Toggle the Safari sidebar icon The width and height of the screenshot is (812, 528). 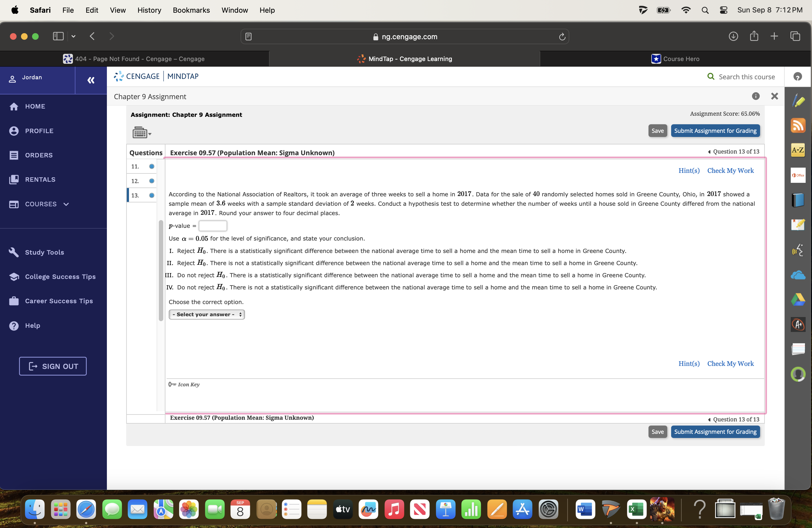tap(58, 36)
